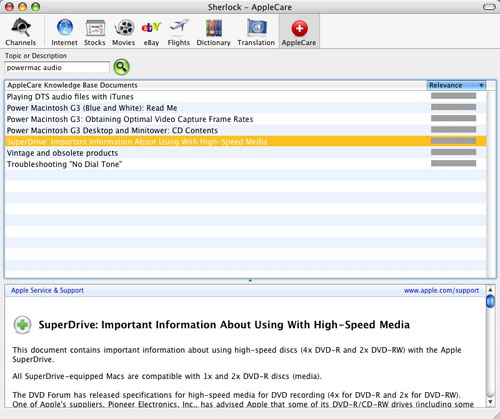Viewport: 500px width, 419px height.
Task: Sort results by Relevance column
Action: tap(456, 85)
